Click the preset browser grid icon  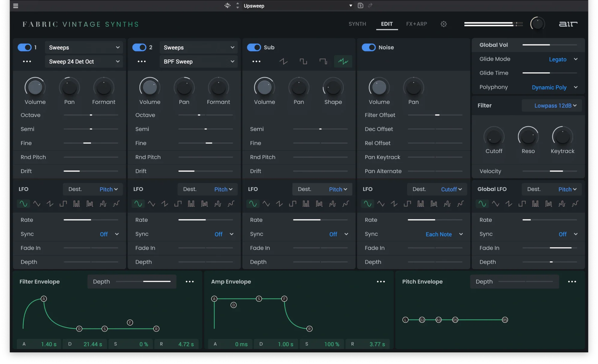click(x=227, y=5)
